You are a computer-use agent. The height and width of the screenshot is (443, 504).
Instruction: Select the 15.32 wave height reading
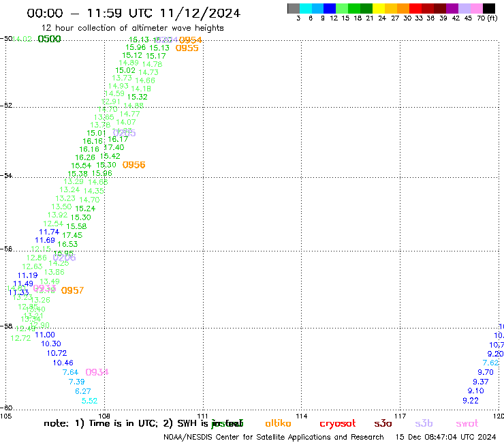coord(138,97)
